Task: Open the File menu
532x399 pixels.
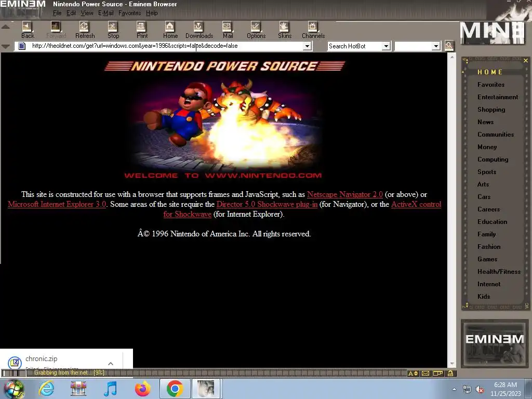Action: click(x=57, y=13)
